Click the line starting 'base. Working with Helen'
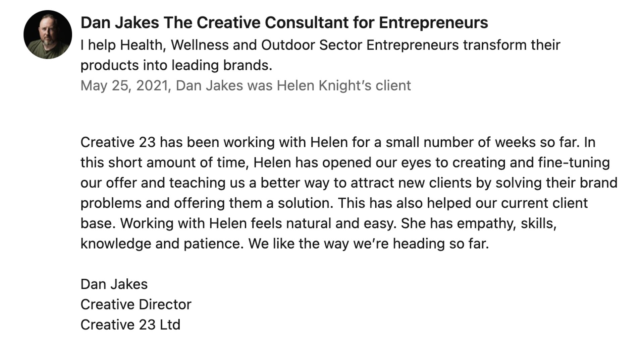 (319, 223)
